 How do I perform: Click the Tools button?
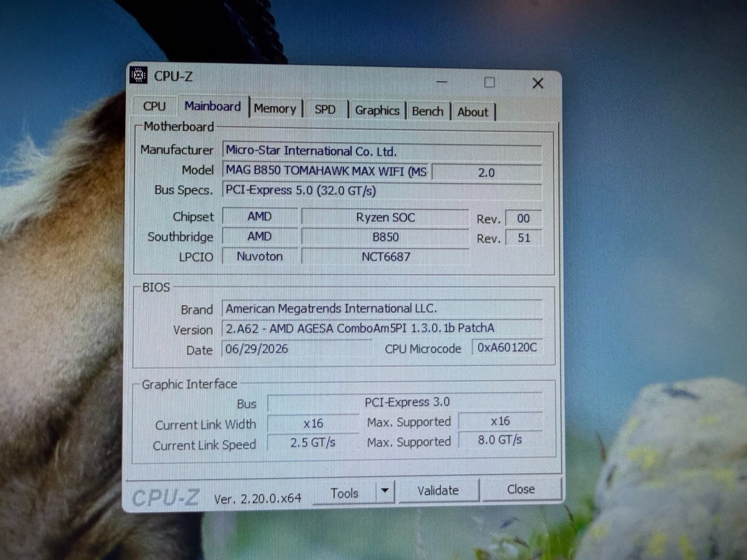coord(344,494)
